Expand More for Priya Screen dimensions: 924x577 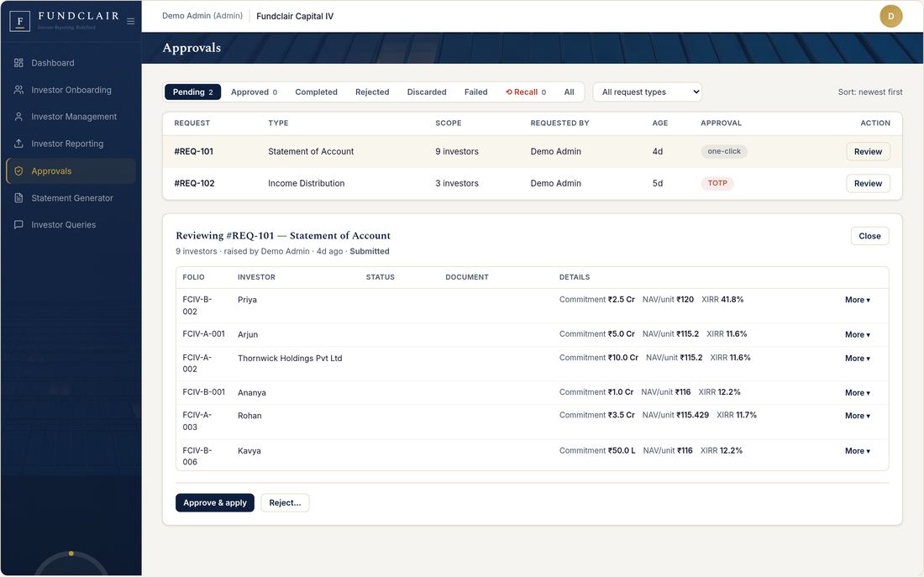(857, 300)
